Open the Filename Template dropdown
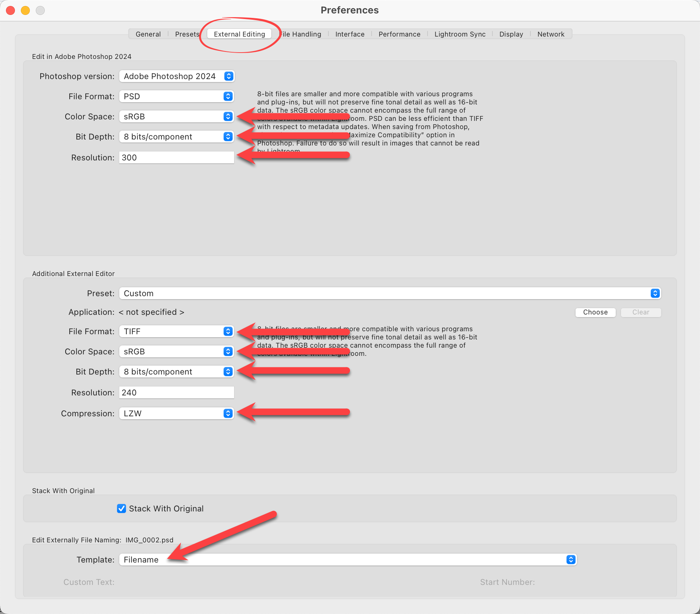The width and height of the screenshot is (700, 614). [x=348, y=560]
